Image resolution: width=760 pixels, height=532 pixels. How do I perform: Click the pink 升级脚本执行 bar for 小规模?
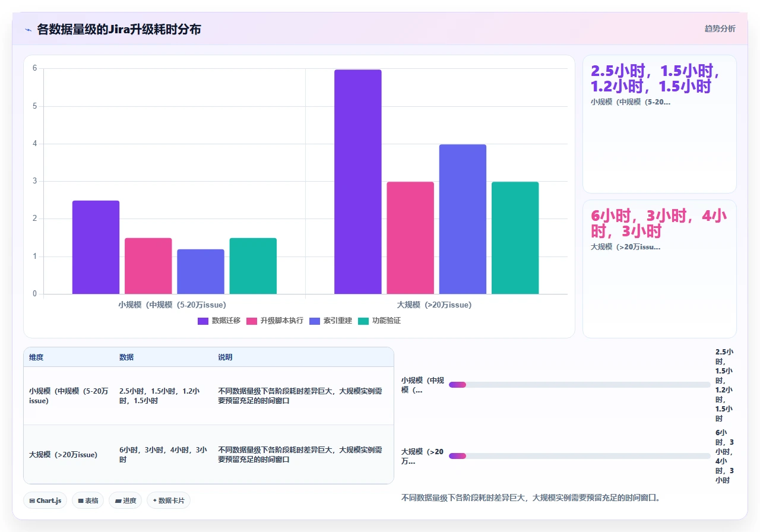[x=148, y=266]
